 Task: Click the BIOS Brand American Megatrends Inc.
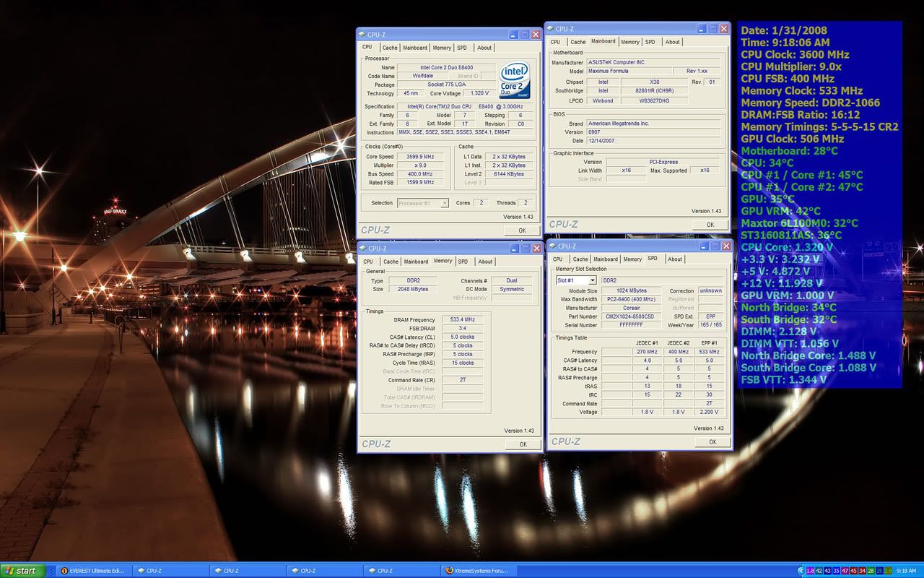653,124
